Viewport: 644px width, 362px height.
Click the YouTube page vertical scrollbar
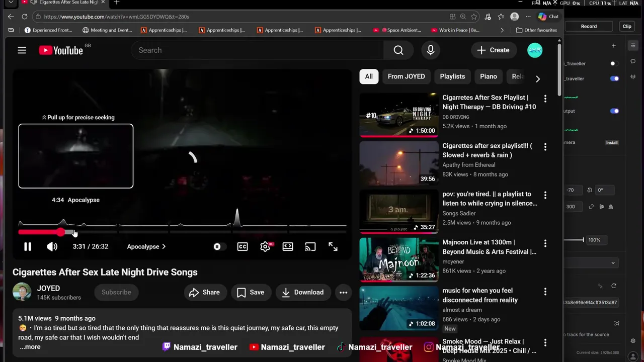pyautogui.click(x=559, y=69)
